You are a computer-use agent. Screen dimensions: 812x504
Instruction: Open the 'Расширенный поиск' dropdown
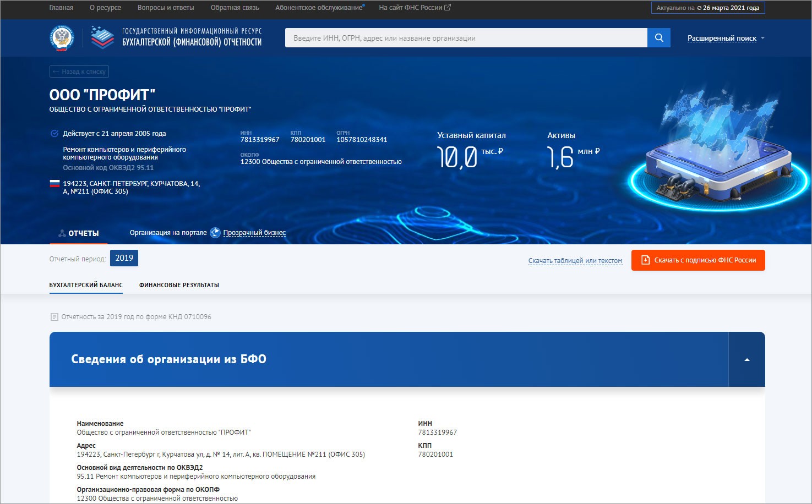(726, 38)
